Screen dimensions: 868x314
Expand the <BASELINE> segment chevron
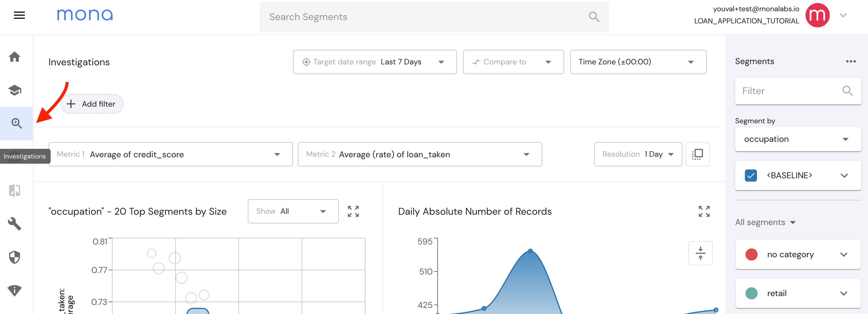coord(844,176)
